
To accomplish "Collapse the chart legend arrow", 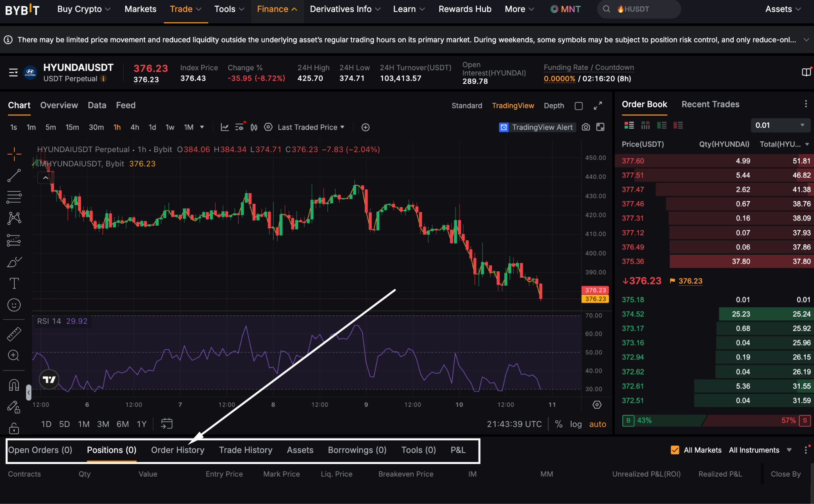I will 46,178.
